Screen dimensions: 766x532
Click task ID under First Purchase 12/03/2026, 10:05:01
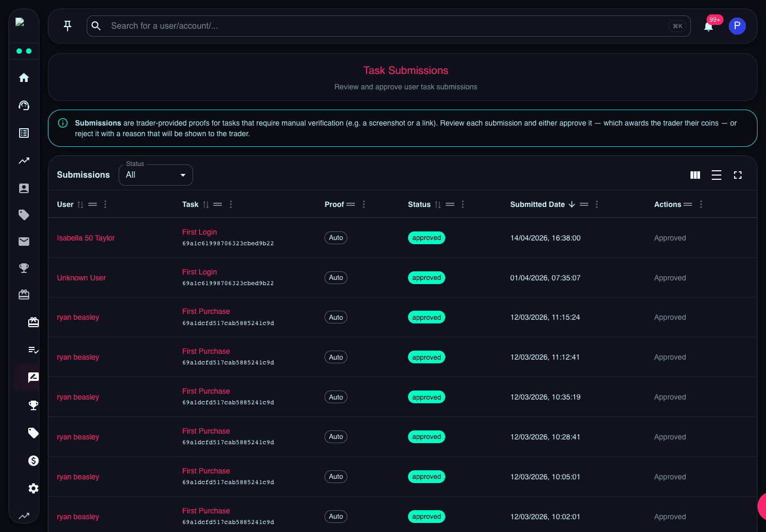(x=228, y=482)
